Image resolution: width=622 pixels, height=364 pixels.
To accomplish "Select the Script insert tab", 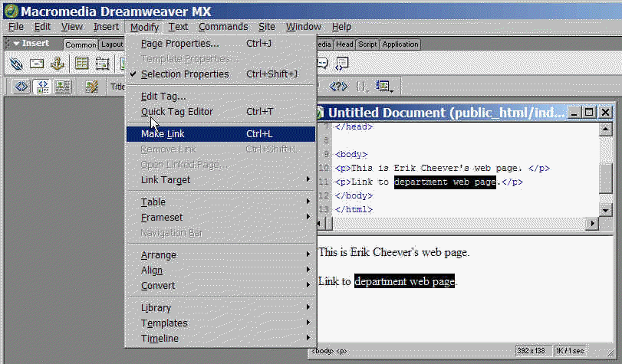I will pos(367,44).
